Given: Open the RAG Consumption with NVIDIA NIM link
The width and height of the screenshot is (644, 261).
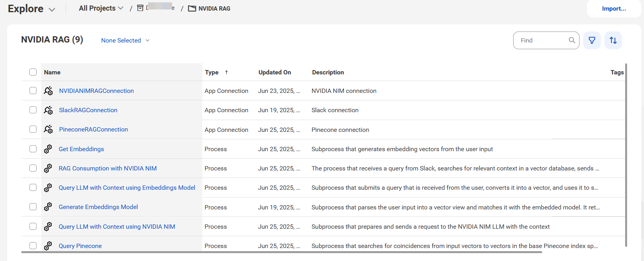Looking at the screenshot, I should pyautogui.click(x=108, y=168).
